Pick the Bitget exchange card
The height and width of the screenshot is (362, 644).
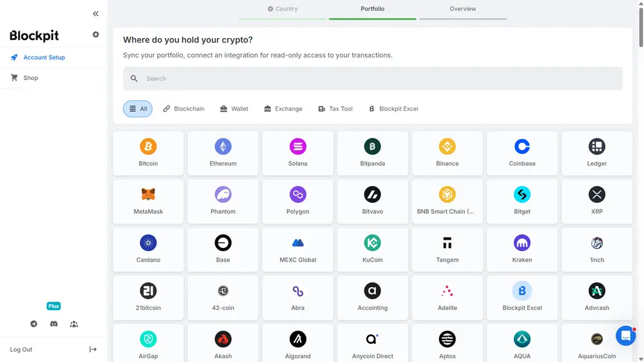coord(522,202)
